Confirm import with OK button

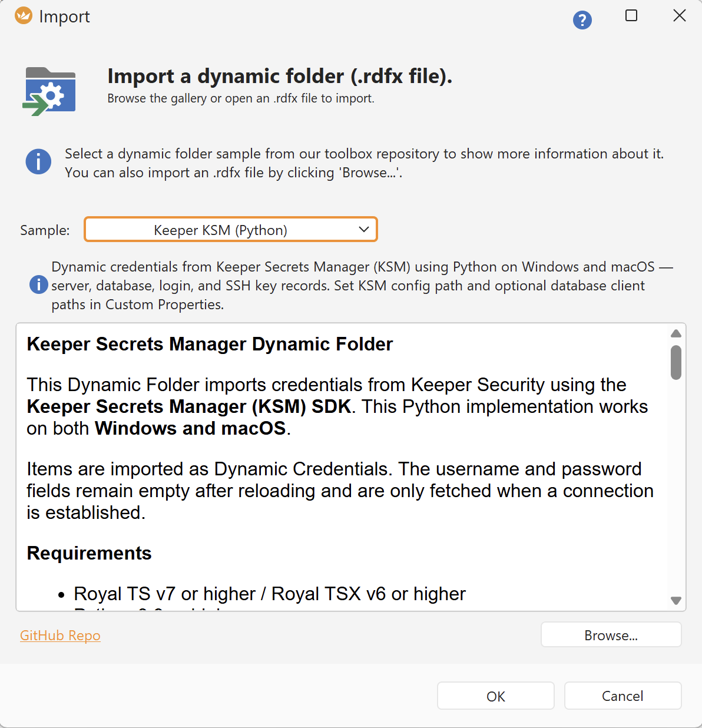coord(495,696)
